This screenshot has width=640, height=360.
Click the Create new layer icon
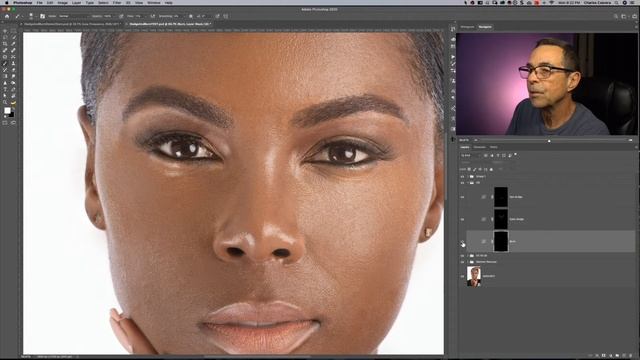coord(624,356)
